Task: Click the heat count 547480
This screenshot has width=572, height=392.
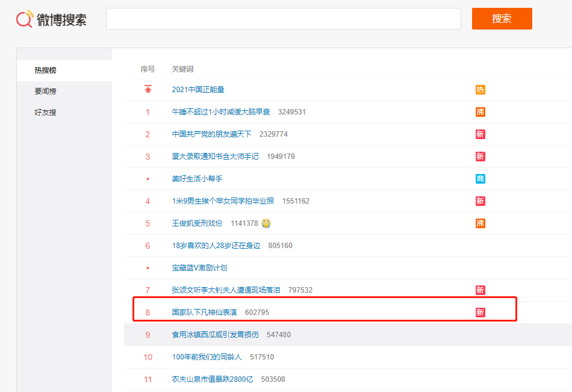Action: click(279, 335)
